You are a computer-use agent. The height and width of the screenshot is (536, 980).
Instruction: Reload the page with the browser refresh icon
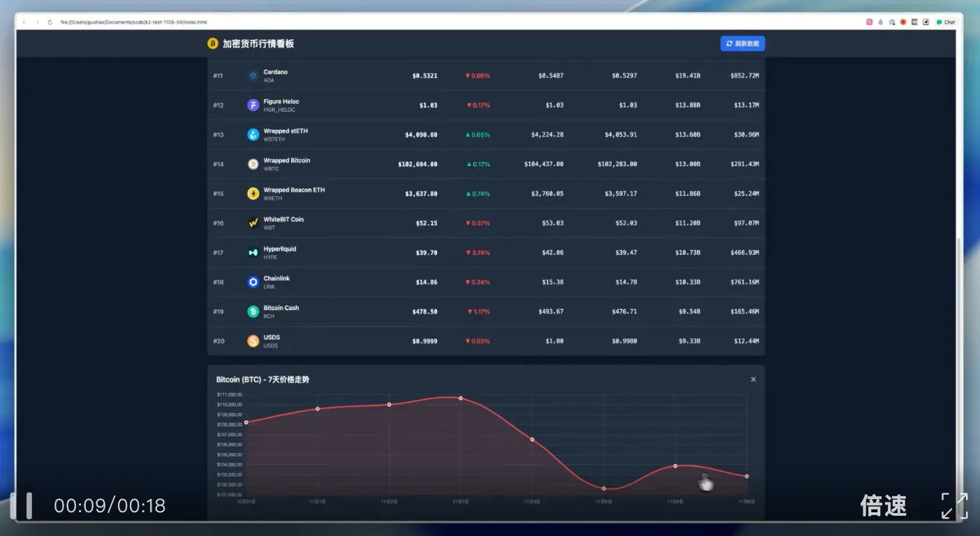[50, 22]
